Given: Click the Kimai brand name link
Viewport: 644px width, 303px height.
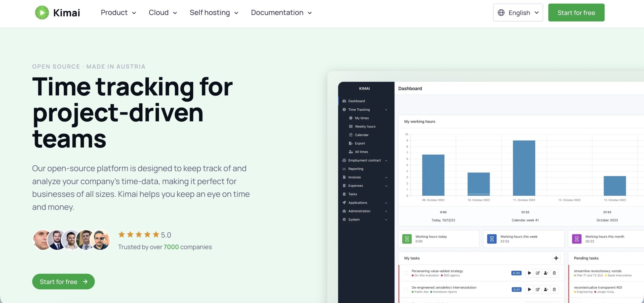Looking at the screenshot, I should click(67, 13).
